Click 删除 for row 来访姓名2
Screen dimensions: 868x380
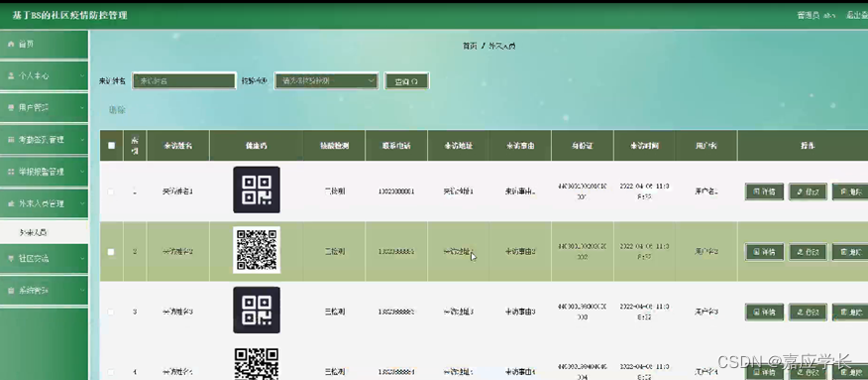coord(850,252)
